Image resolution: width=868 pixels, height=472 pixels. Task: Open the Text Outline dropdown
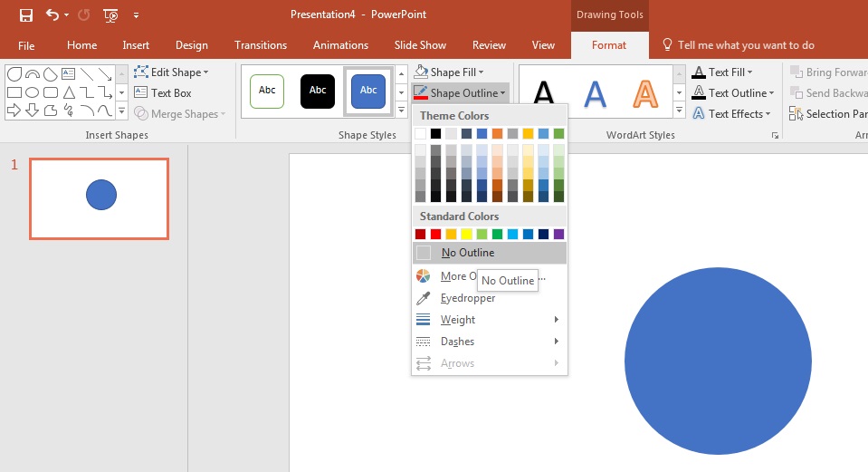coord(733,93)
